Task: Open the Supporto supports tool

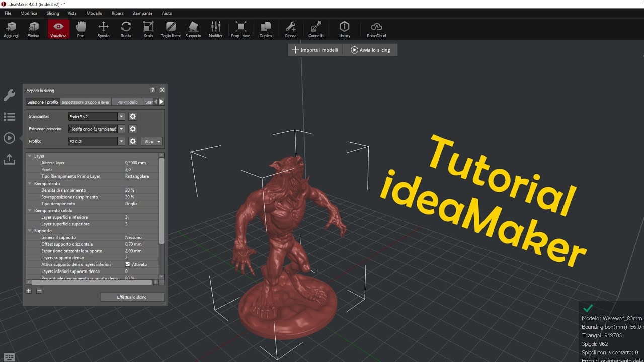Action: [193, 29]
